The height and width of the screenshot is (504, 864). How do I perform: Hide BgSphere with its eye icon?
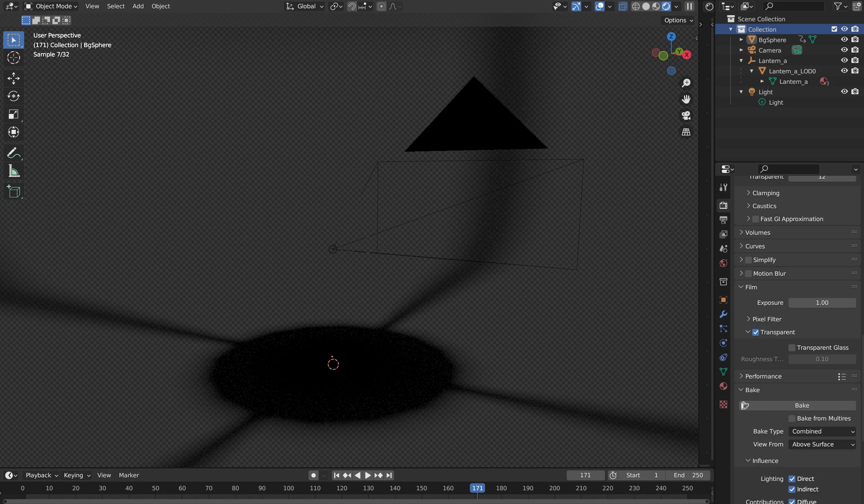pos(844,40)
